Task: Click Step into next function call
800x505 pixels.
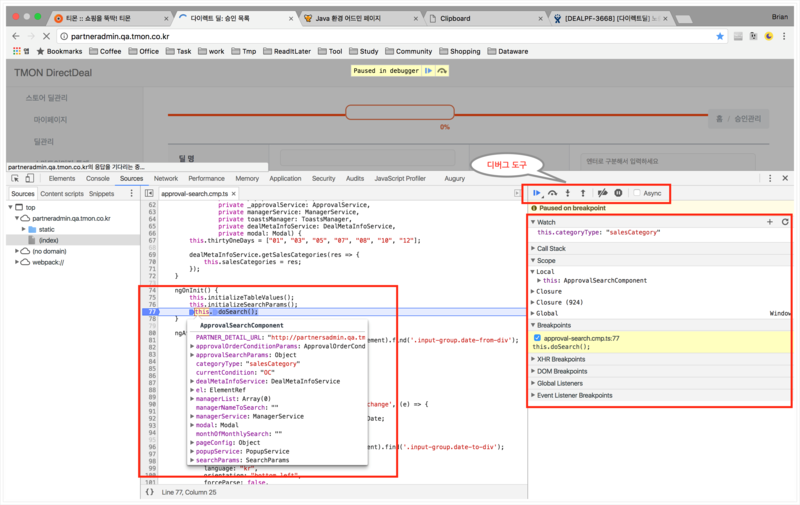Action: coord(568,193)
